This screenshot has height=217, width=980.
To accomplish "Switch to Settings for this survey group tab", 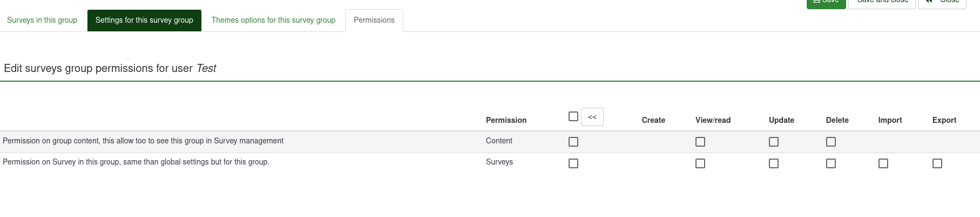I will tap(144, 20).
